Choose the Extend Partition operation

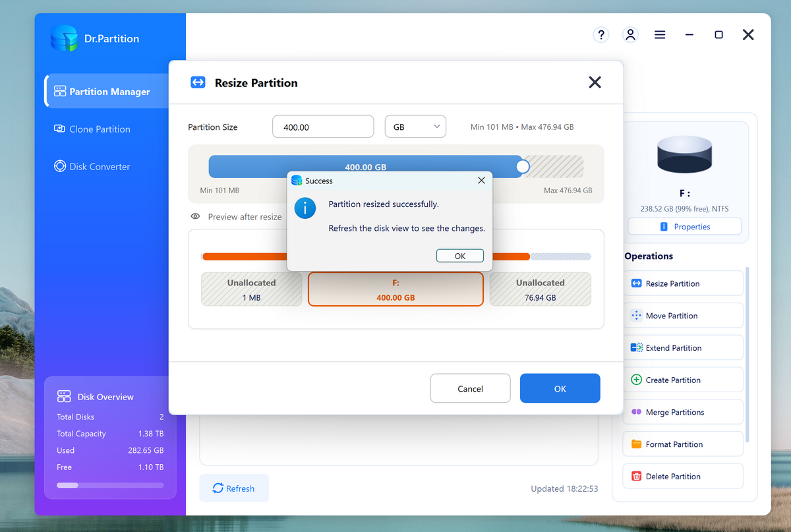coord(683,347)
